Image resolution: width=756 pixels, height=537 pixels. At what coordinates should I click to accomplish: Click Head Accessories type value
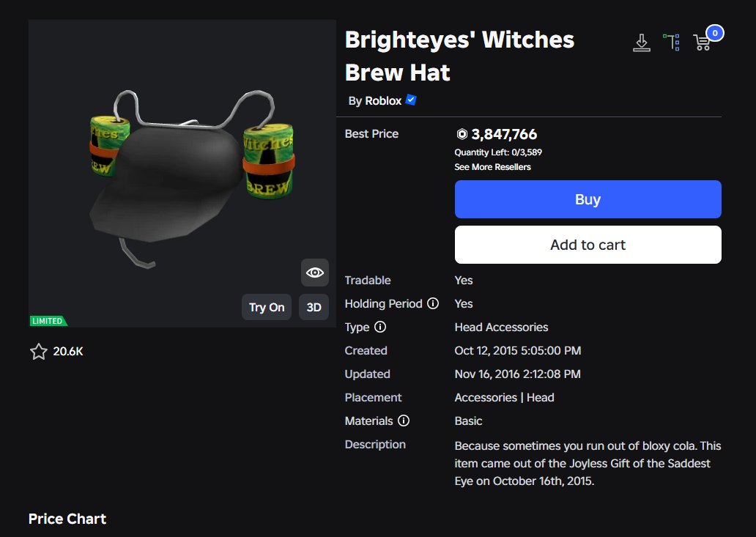(501, 327)
